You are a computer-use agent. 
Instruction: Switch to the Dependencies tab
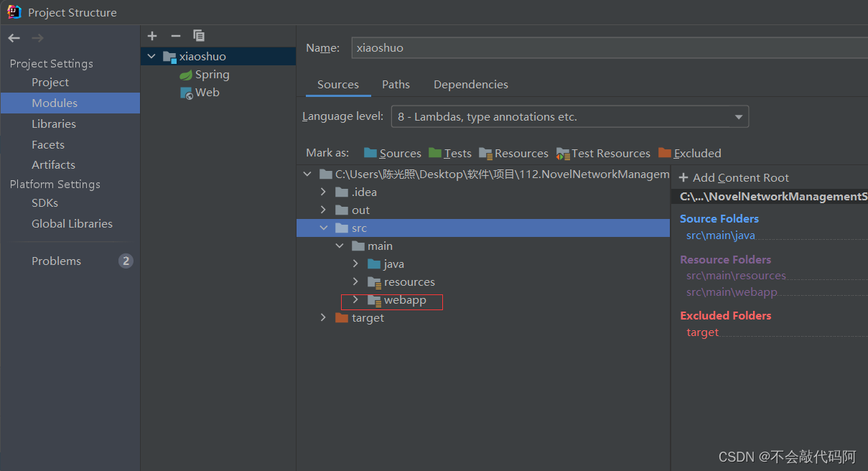pyautogui.click(x=470, y=85)
